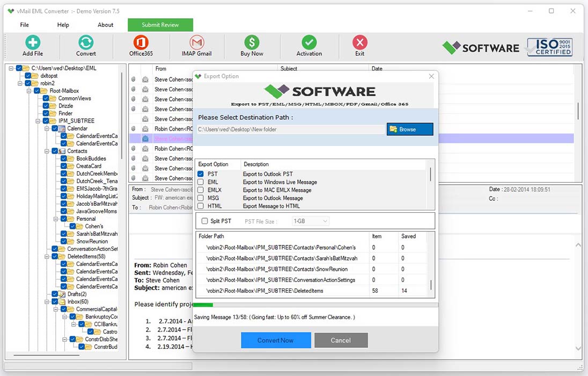Collapse the IPM_SUBTREE tree node
588x376 pixels.
pos(38,121)
